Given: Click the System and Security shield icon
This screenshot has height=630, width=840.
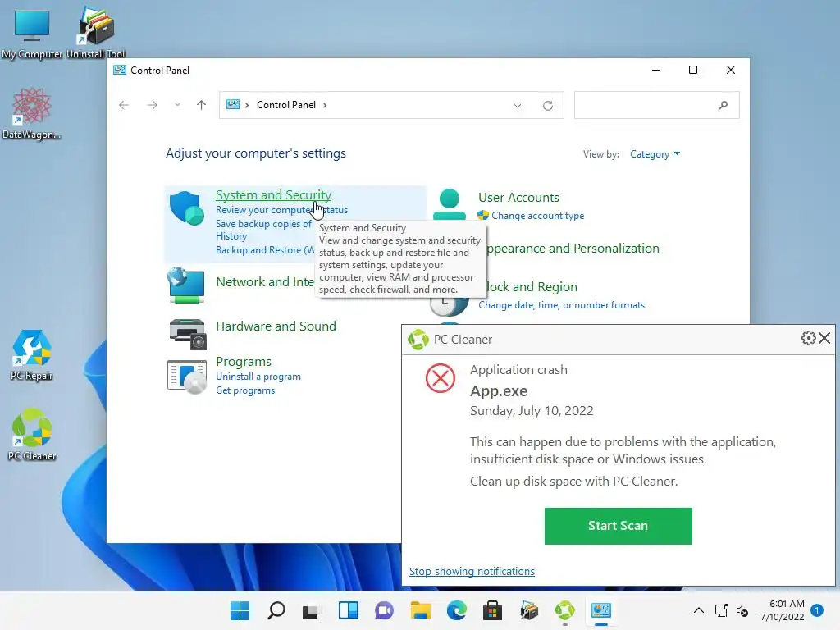Looking at the screenshot, I should point(186,208).
